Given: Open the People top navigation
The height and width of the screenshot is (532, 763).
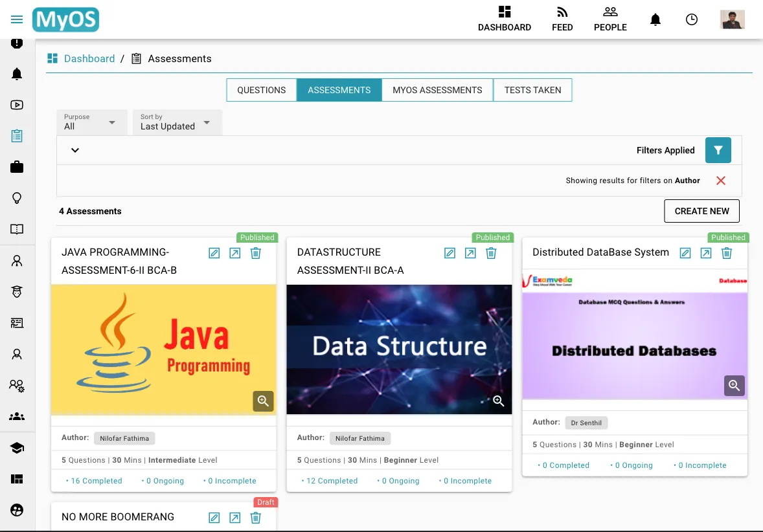Looking at the screenshot, I should [610, 19].
